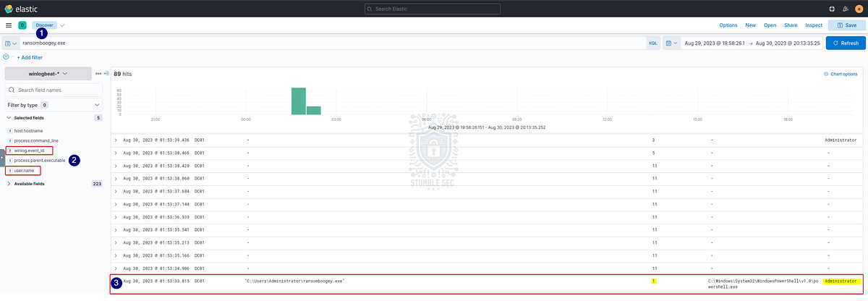Expand the Available fields section
The width and height of the screenshot is (868, 301).
(x=9, y=184)
